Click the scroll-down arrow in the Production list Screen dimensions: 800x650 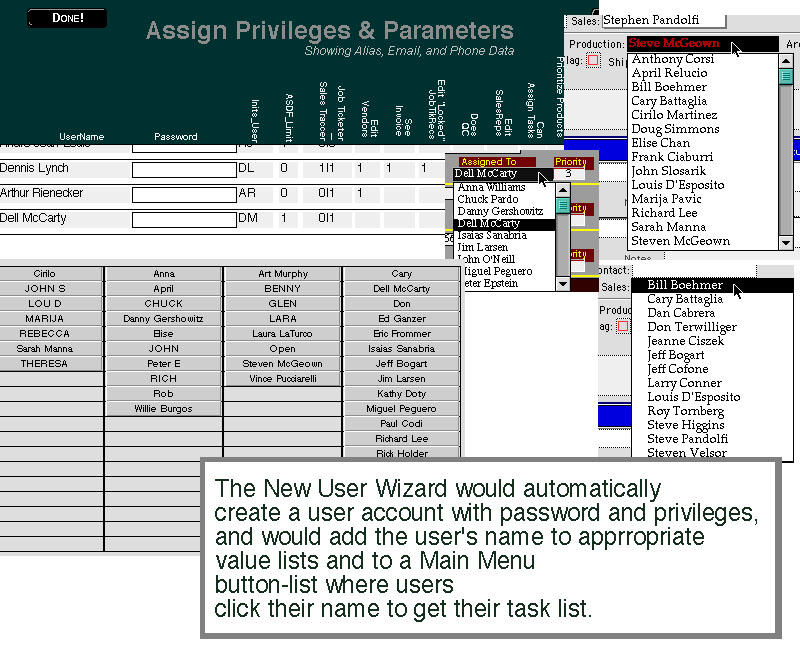785,241
